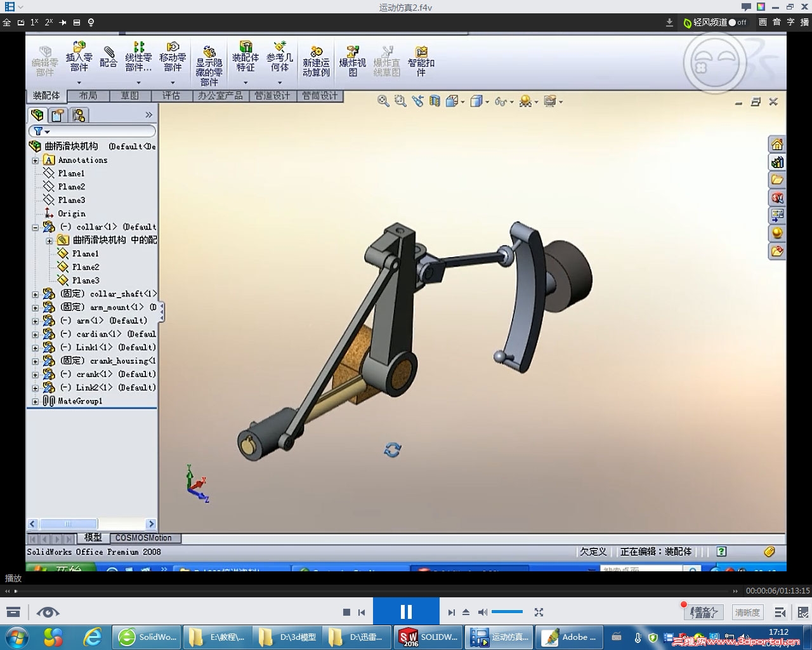The image size is (812, 650).
Task: Expand the Annotations tree node
Action: click(36, 161)
